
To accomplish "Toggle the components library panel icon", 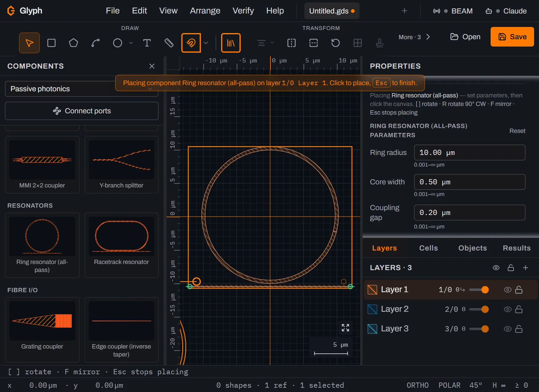I will (x=231, y=43).
